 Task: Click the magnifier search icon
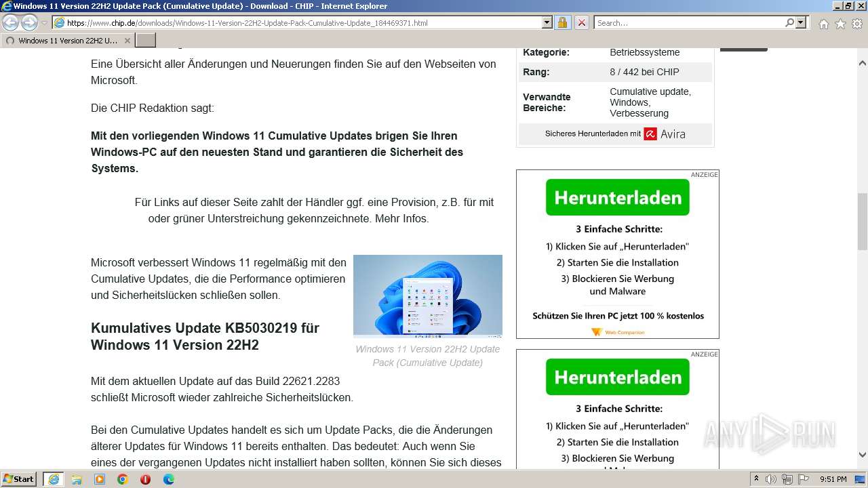(x=789, y=22)
